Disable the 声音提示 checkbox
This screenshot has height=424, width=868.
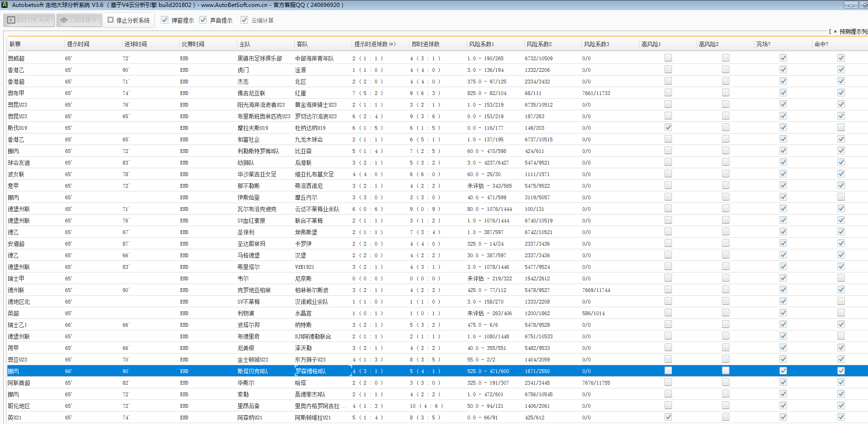[203, 20]
